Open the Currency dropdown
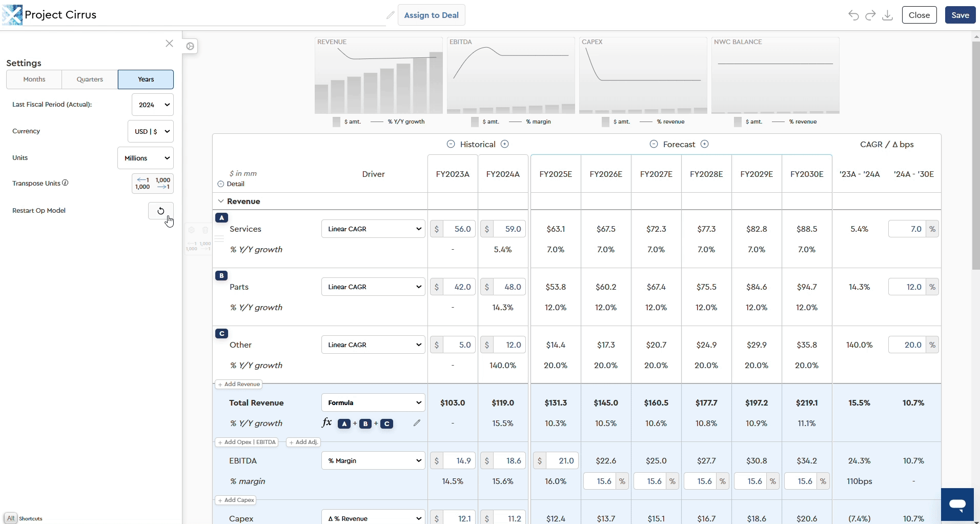 click(x=151, y=131)
